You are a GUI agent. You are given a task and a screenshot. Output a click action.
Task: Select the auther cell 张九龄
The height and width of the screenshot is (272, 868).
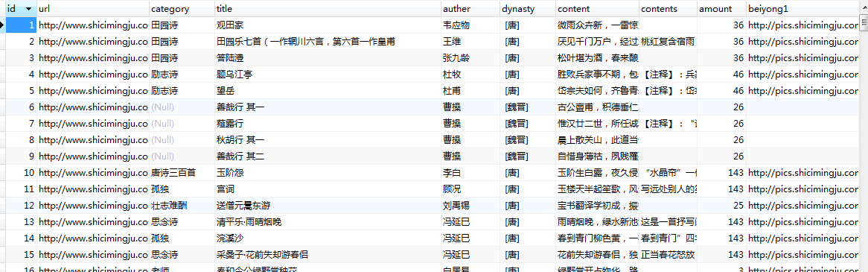pos(470,57)
